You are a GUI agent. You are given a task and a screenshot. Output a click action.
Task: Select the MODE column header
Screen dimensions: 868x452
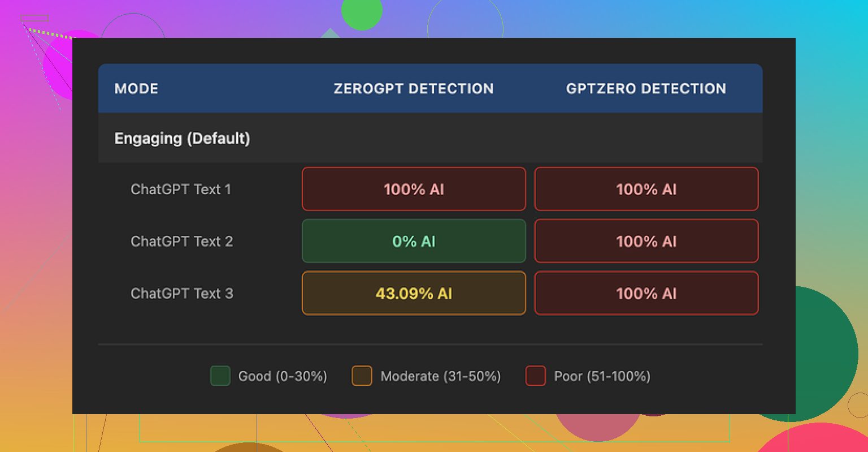pos(136,89)
